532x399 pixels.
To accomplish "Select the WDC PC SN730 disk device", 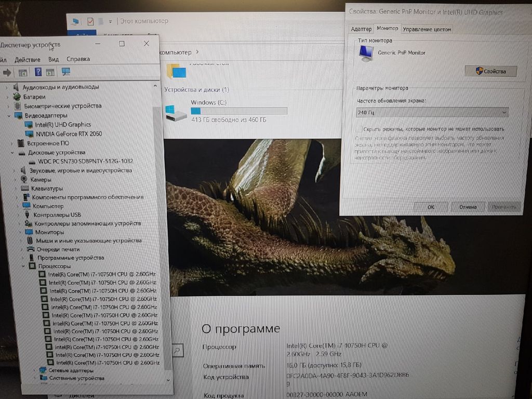I will (x=82, y=161).
